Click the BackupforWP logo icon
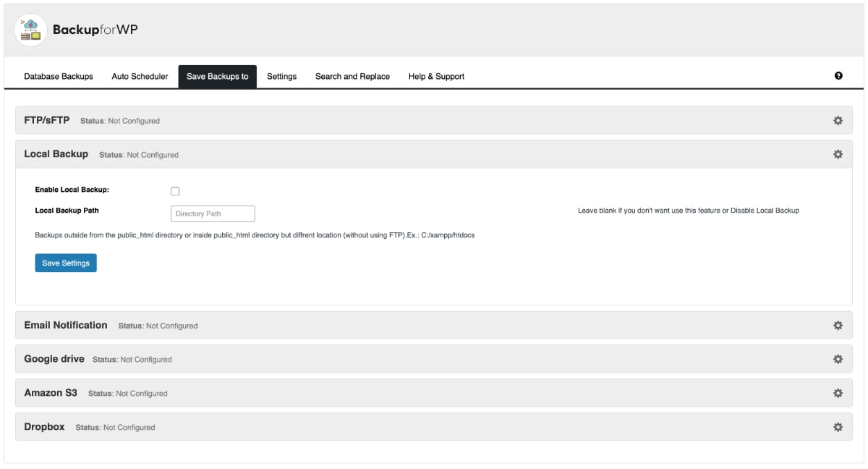This screenshot has height=469, width=868. pos(30,30)
